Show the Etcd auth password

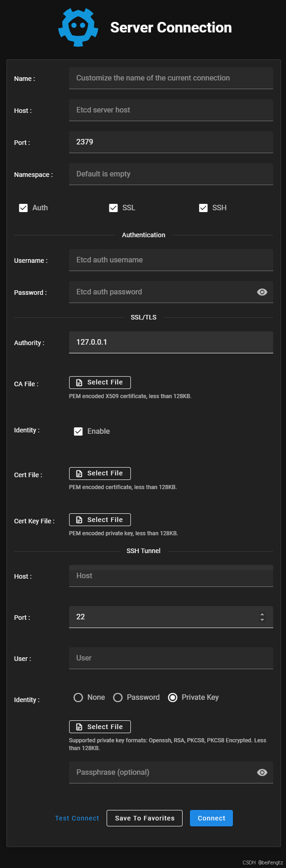click(x=262, y=292)
